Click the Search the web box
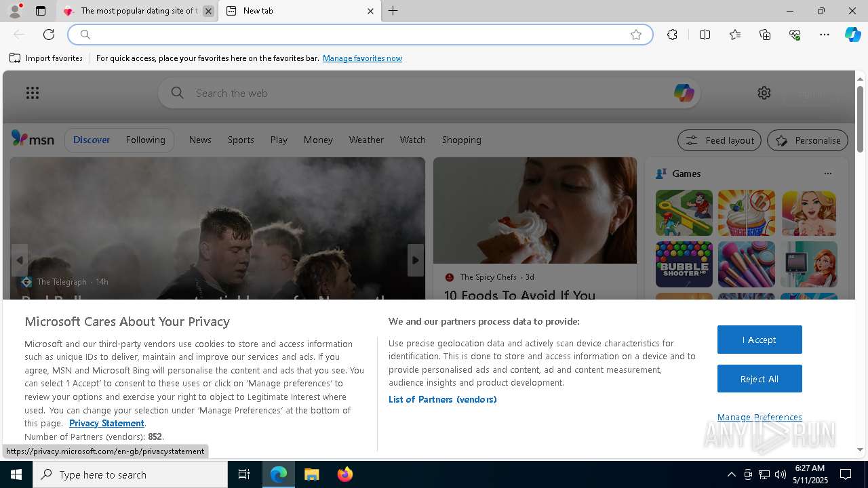 [429, 93]
